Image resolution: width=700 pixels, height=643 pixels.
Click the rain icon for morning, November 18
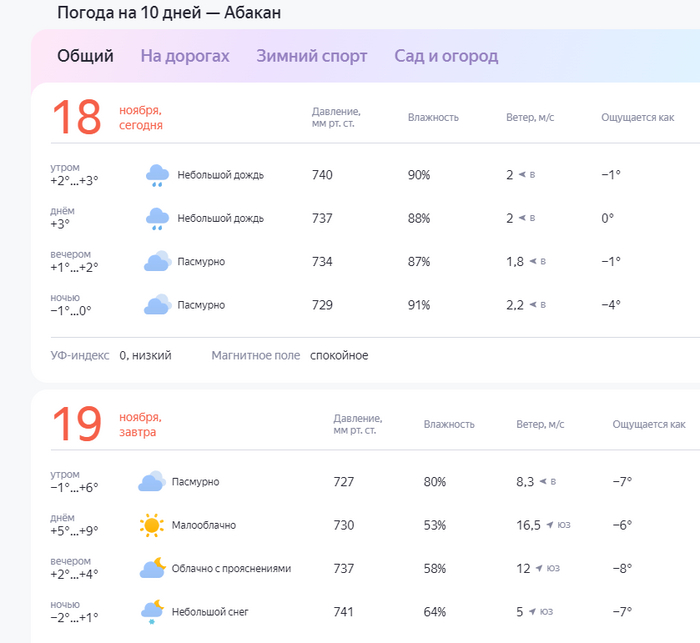click(157, 175)
